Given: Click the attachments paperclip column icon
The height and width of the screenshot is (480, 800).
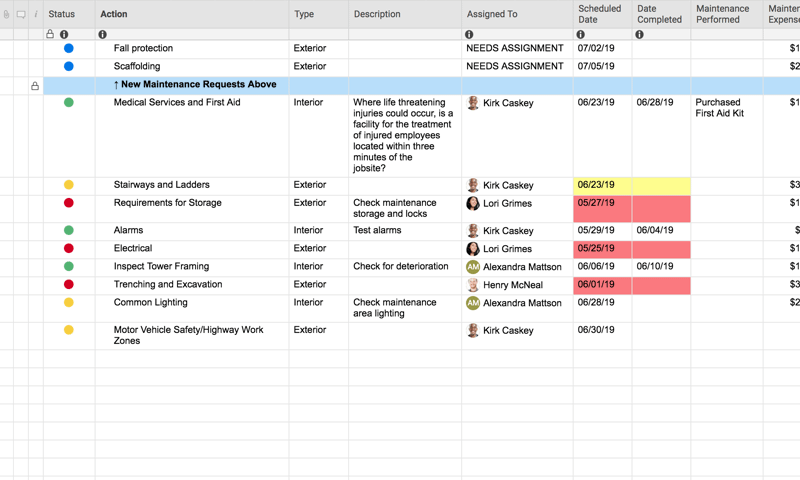Looking at the screenshot, I should (6, 14).
